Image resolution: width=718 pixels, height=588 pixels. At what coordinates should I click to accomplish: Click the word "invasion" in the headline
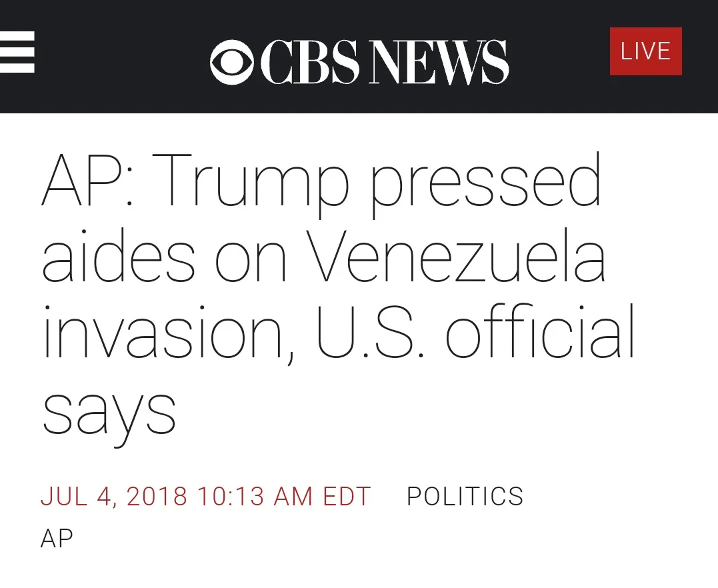[167, 333]
